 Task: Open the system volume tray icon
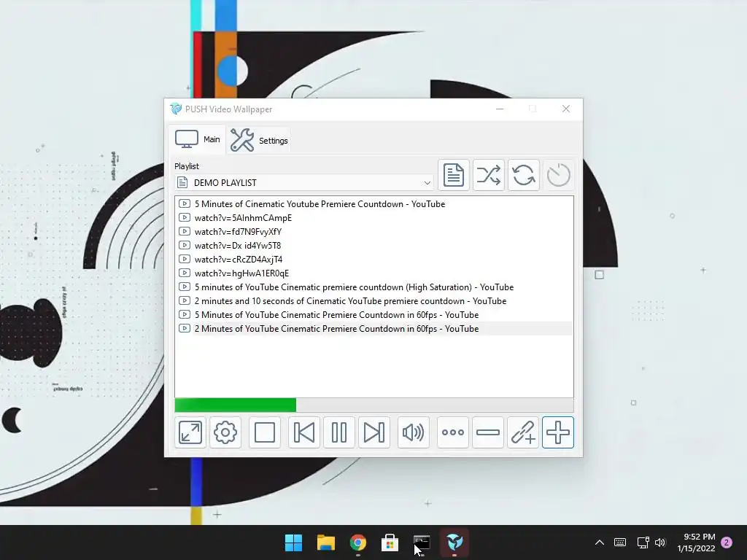pyautogui.click(x=659, y=542)
